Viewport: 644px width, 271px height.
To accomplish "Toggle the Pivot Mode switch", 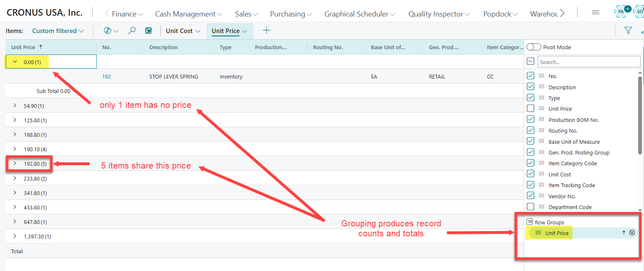I will click(x=534, y=47).
